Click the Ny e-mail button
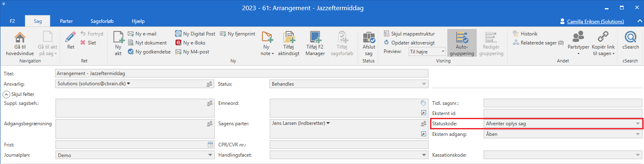The width and height of the screenshot is (644, 164). (x=142, y=34)
